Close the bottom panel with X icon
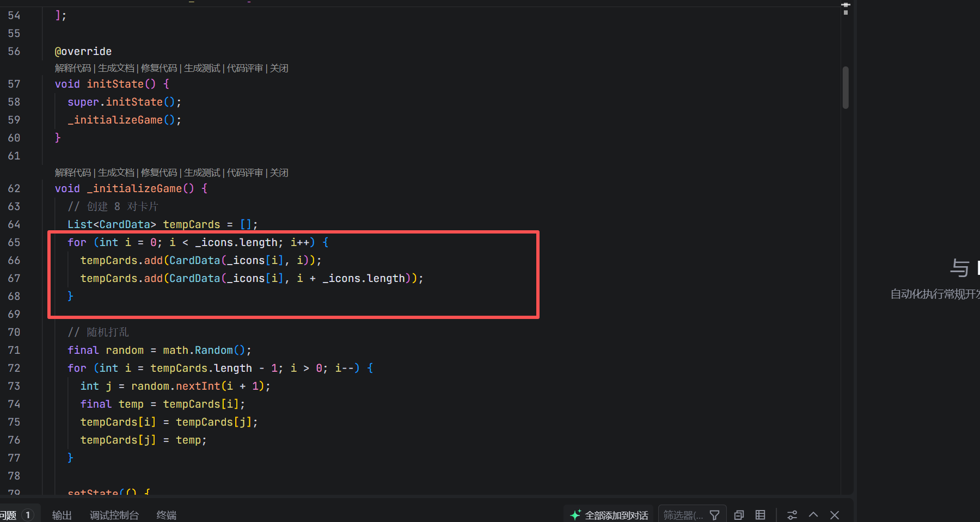 [835, 515]
